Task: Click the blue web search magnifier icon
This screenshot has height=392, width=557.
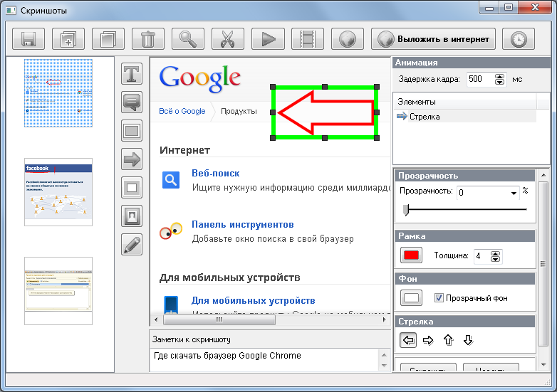Action: point(171,180)
